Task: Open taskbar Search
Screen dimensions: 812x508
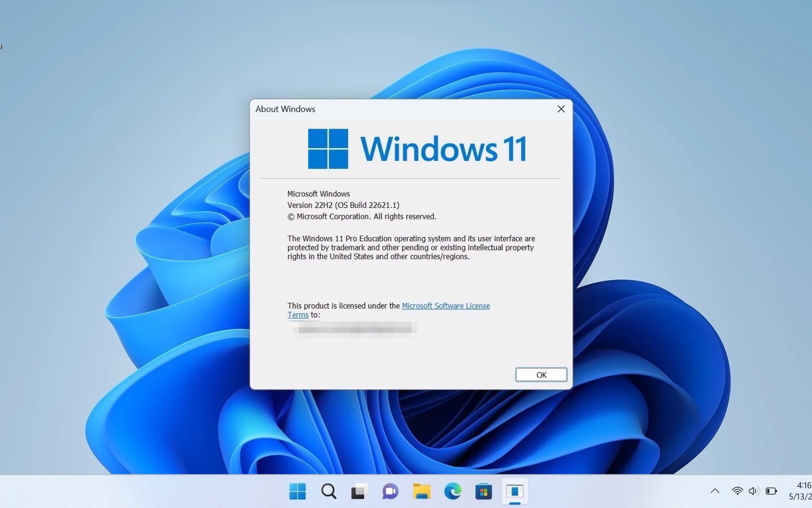Action: coord(329,491)
